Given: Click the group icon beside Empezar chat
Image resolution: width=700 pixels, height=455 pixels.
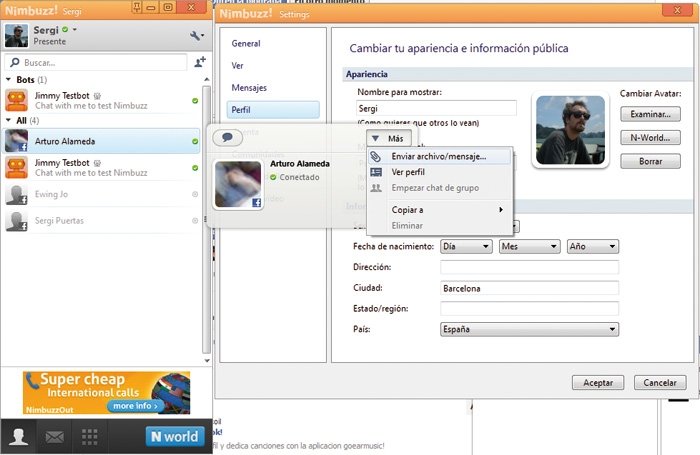Looking at the screenshot, I should tap(376, 188).
